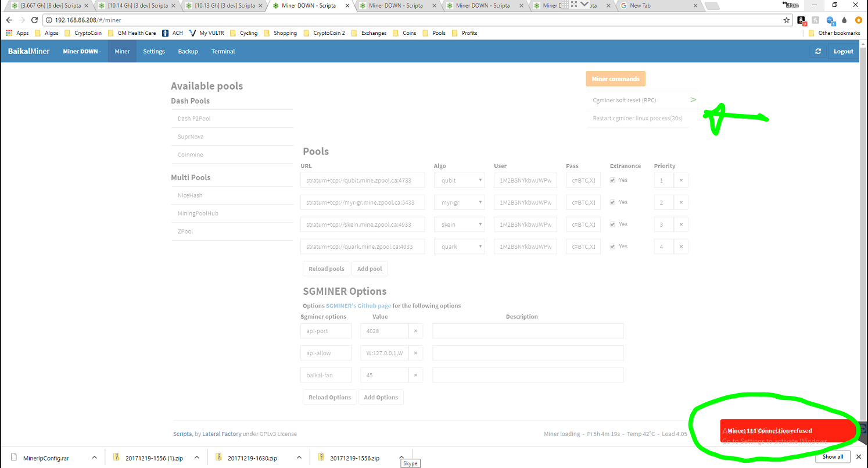The width and height of the screenshot is (868, 468).
Task: Open menu for MinerIpConfig.rar download
Action: pyautogui.click(x=94, y=458)
